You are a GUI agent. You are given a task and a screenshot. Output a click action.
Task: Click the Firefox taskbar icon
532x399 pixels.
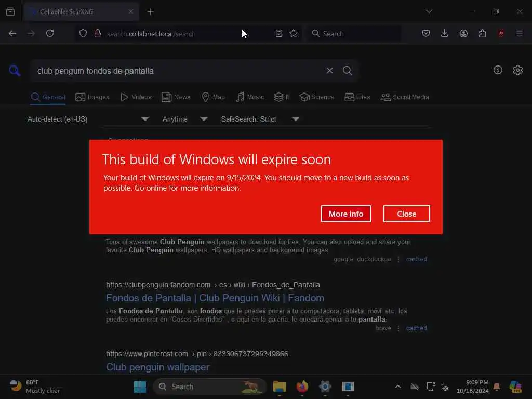[x=302, y=387]
